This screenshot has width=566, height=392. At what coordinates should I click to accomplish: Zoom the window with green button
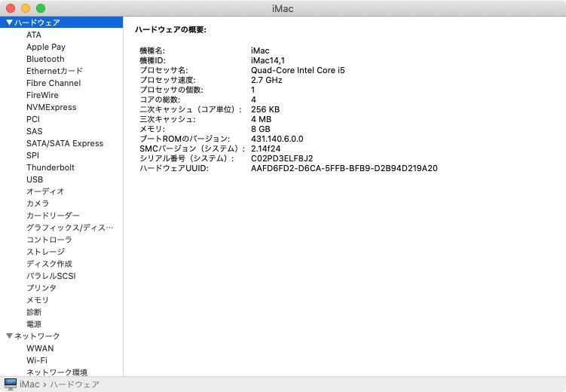tap(41, 8)
